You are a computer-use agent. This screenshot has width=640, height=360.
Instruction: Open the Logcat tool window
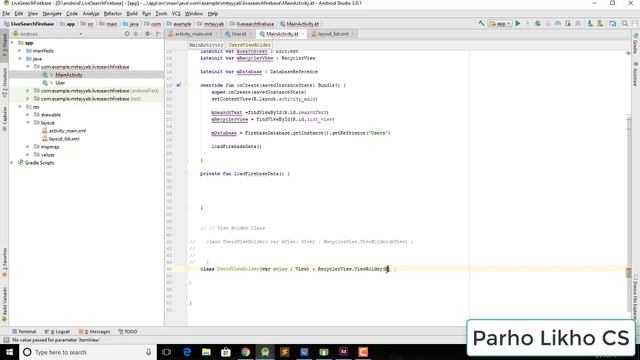[x=57, y=331]
